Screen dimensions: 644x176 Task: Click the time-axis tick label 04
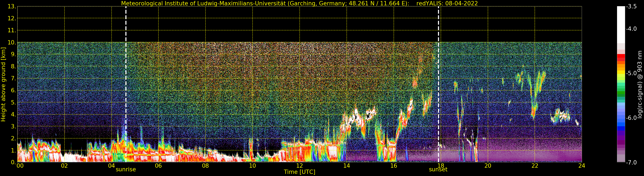coord(111,166)
